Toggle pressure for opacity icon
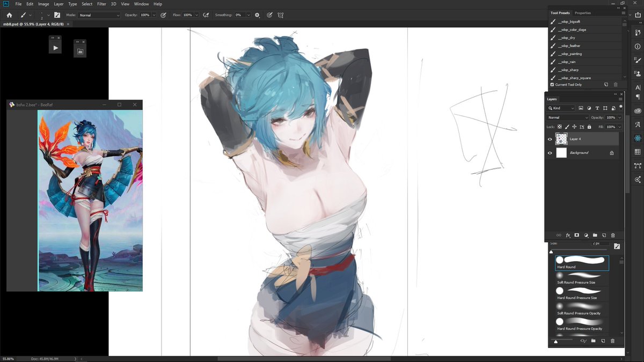This screenshot has height=362, width=644. (163, 15)
